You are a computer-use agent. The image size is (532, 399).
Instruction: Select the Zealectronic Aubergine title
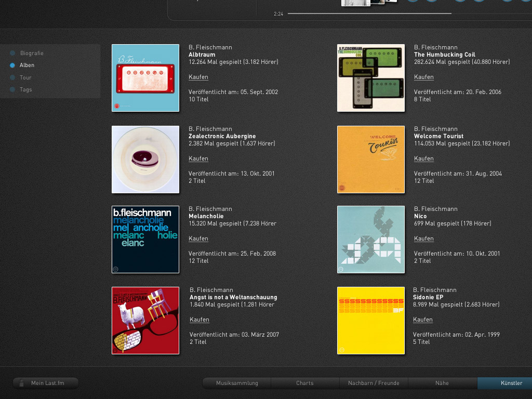(x=222, y=136)
